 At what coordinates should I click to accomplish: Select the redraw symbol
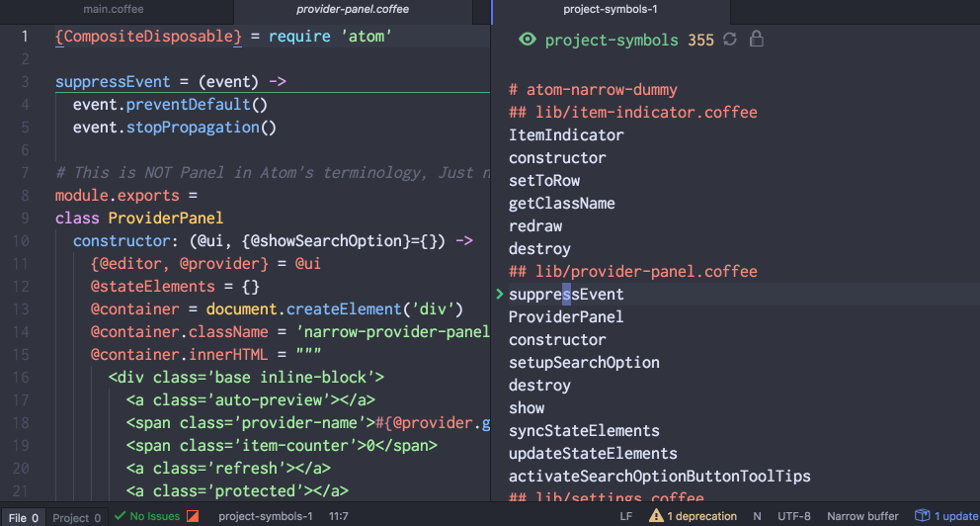(x=535, y=225)
